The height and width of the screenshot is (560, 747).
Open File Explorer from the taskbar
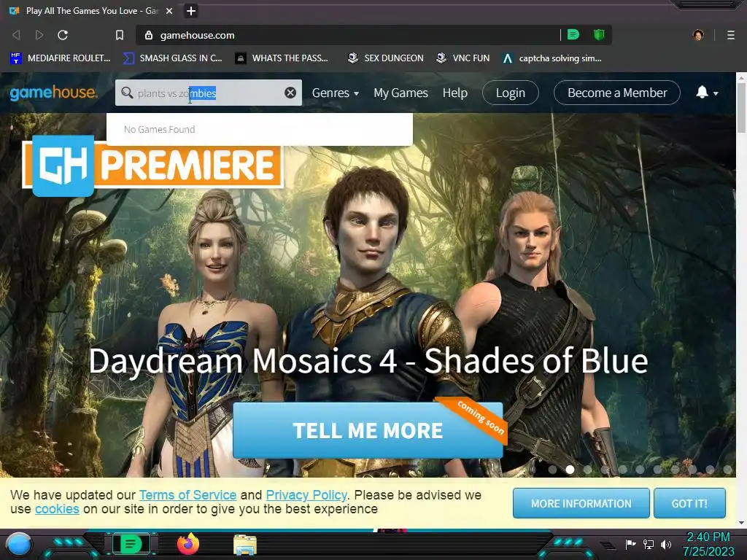coord(245,545)
